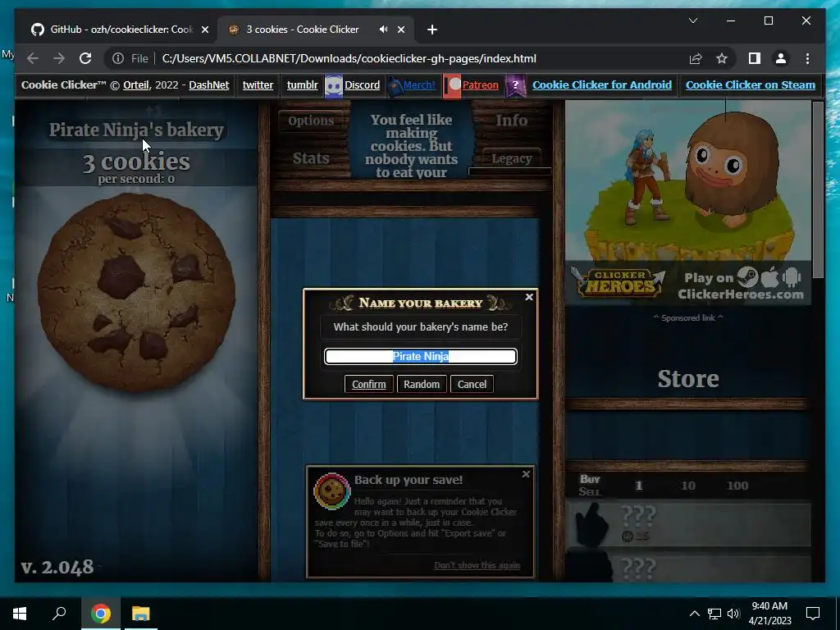Open a new browser tab
The image size is (840, 630).
tap(432, 30)
